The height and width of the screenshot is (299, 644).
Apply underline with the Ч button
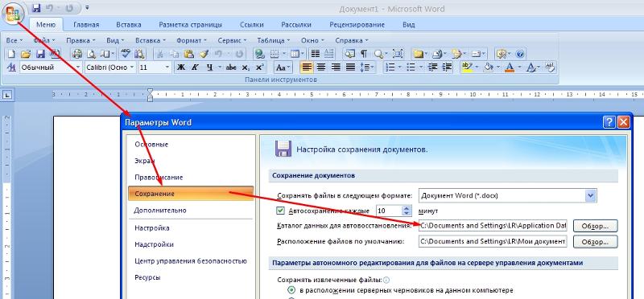(x=209, y=68)
